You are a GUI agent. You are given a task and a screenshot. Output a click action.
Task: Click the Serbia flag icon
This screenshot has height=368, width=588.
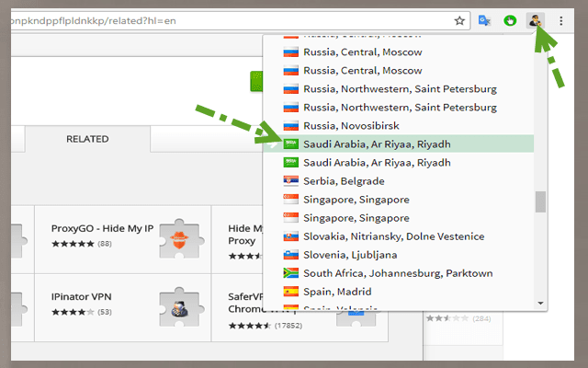(291, 181)
